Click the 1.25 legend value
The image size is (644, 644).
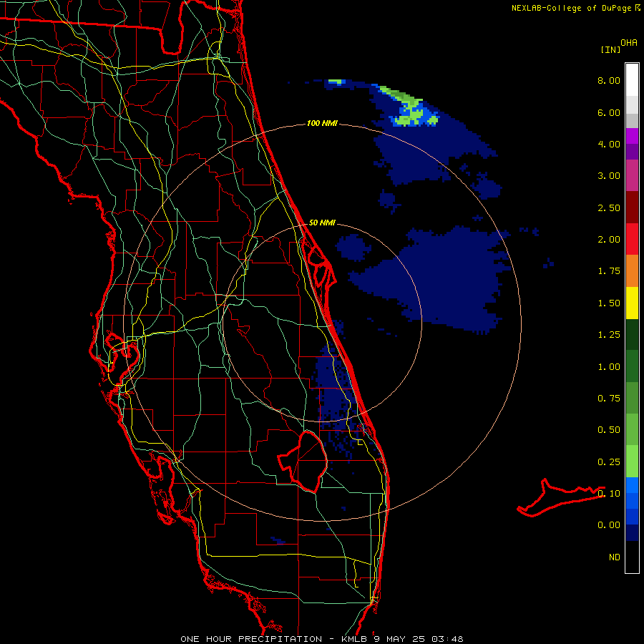(609, 335)
